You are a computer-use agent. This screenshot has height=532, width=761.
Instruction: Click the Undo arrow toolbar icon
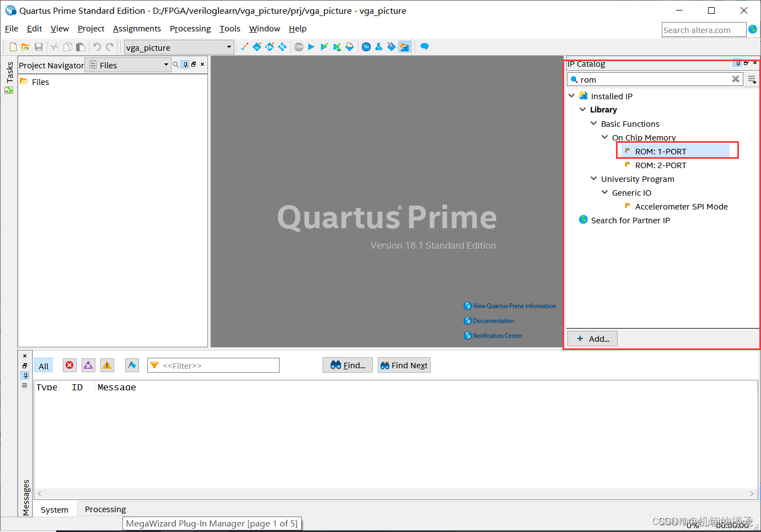point(97,47)
